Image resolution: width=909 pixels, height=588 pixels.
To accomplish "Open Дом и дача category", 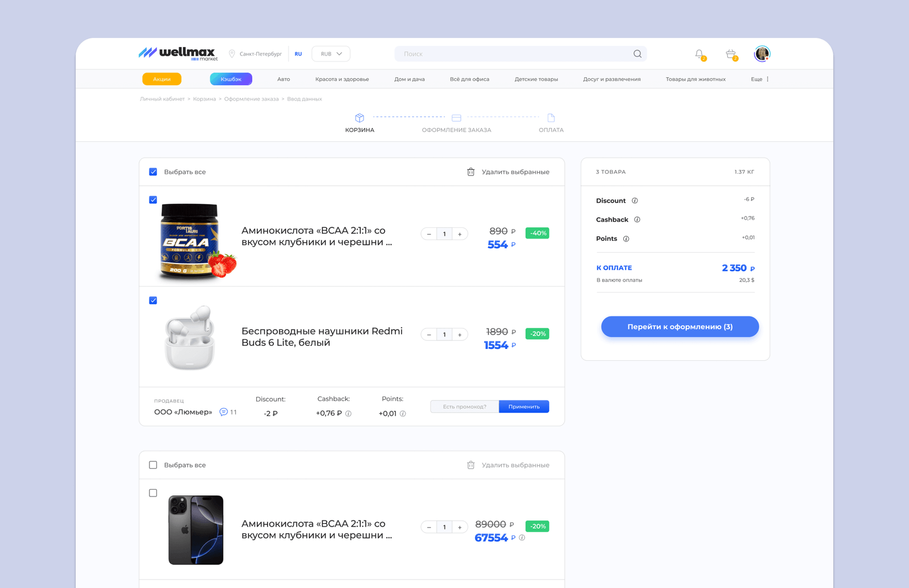I will tap(410, 79).
